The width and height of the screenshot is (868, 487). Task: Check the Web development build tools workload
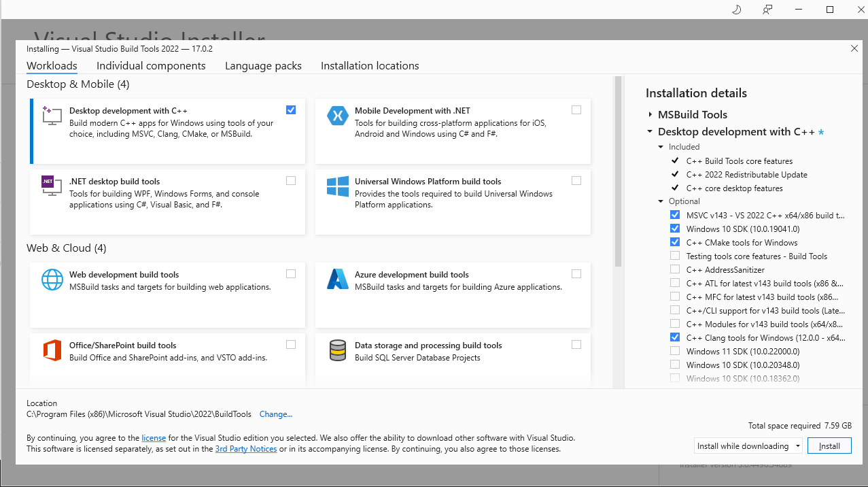pos(291,274)
